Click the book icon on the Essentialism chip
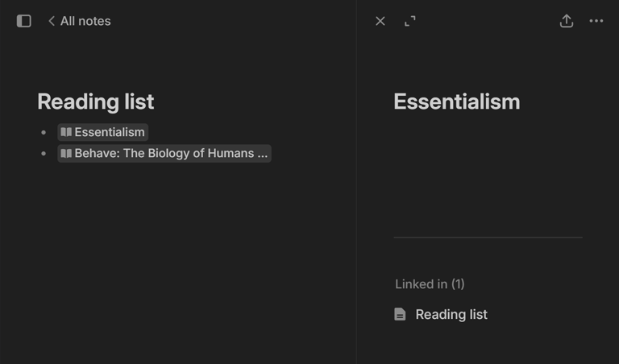619x364 pixels. click(66, 132)
